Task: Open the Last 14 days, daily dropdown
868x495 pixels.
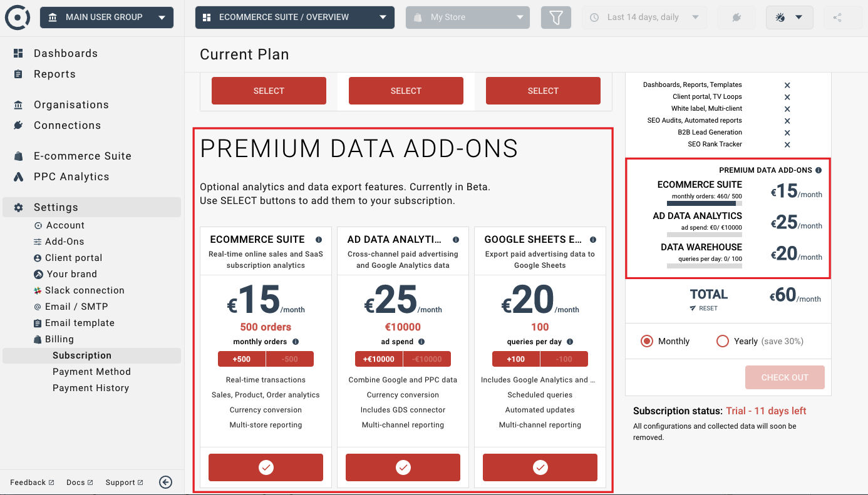Action: 644,18
